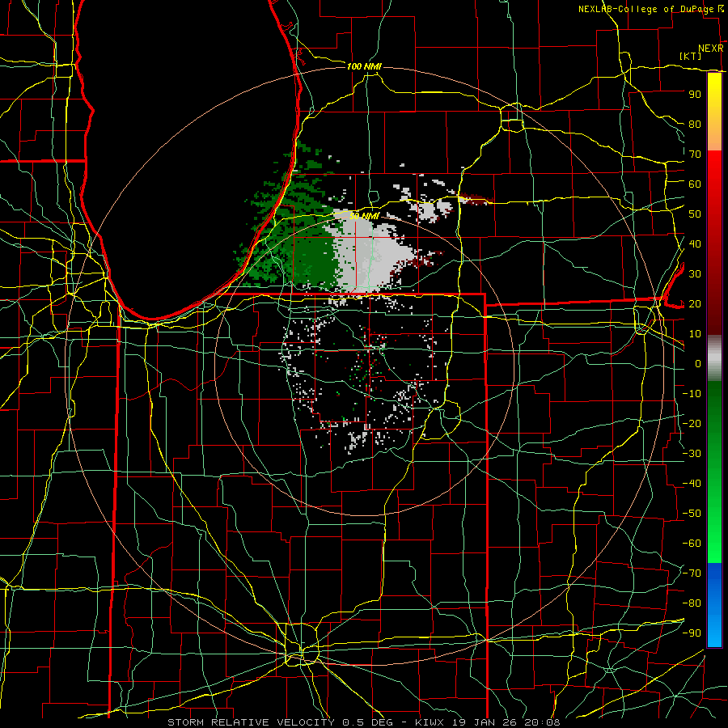Click the 10 value on velocity scale
728x728 pixels.
coord(695,334)
